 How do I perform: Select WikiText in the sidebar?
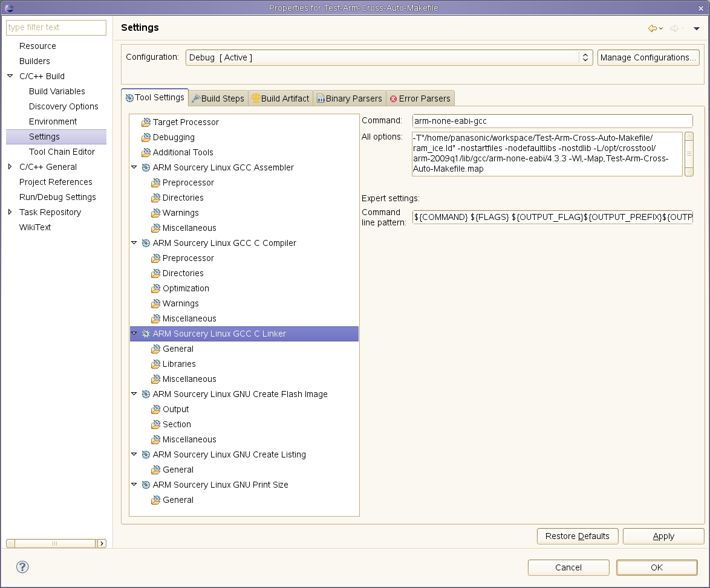[35, 227]
